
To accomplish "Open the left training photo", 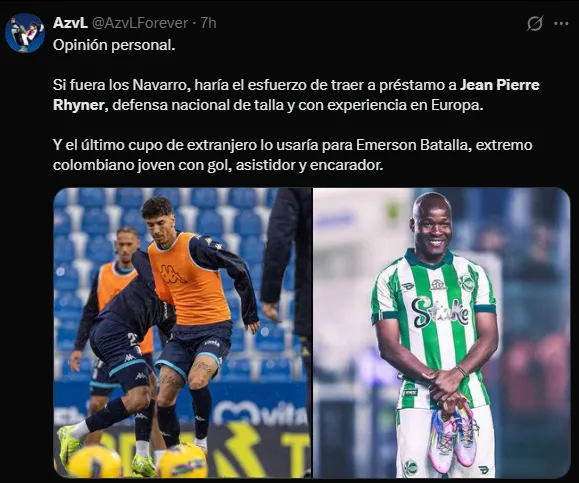I will (x=182, y=333).
